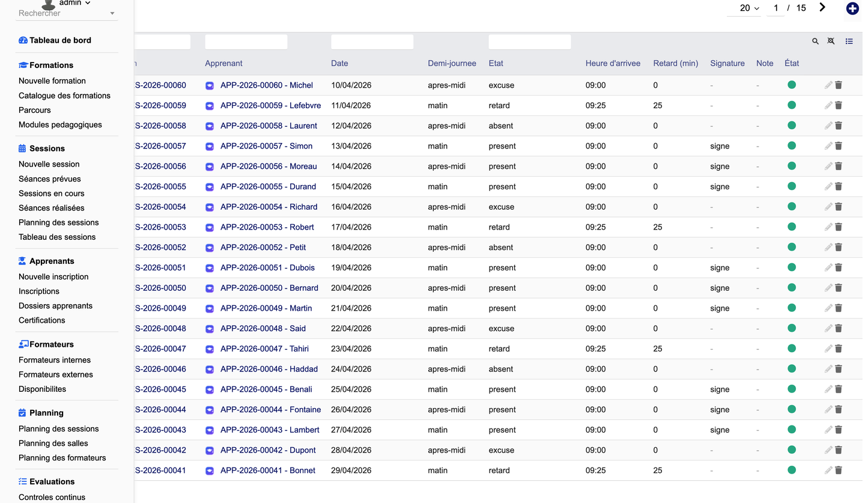Open Controles continus link
The width and height of the screenshot is (868, 503).
point(52,497)
